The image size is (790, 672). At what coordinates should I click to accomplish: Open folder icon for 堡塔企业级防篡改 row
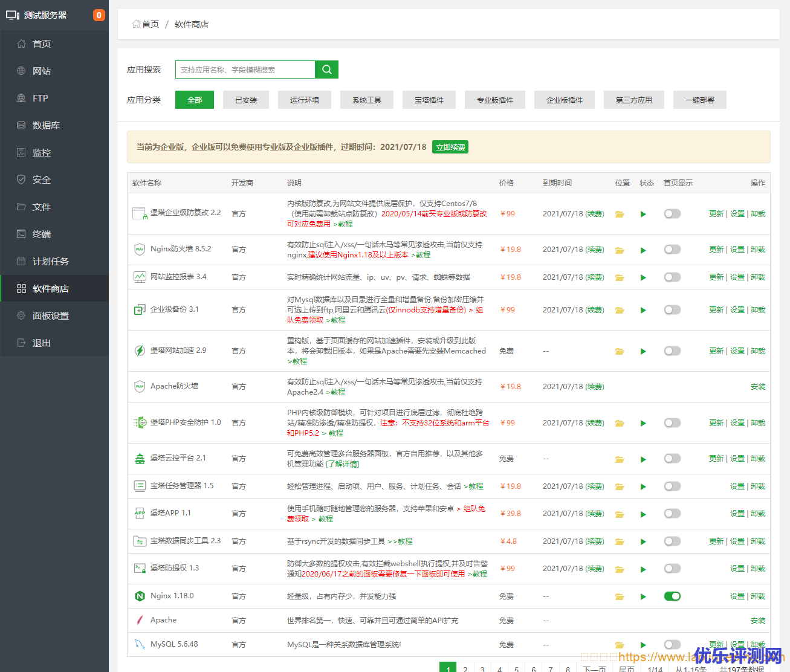620,214
